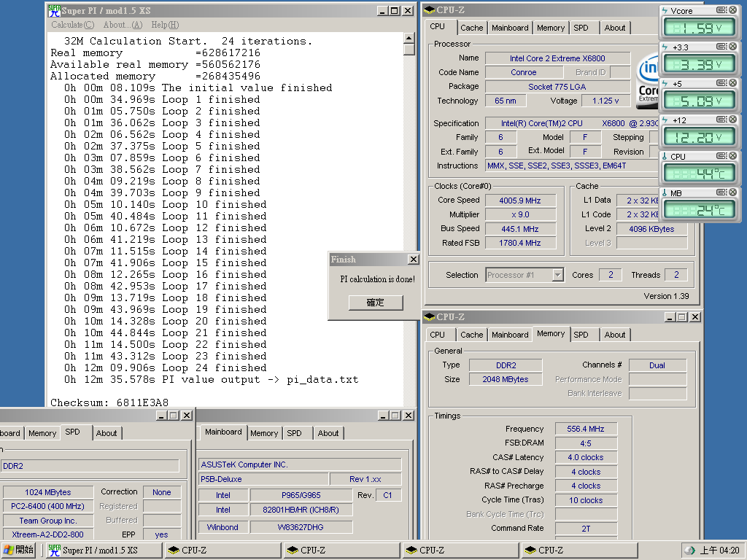Close the Finish dialog with its X
Viewport: 747px width, 560px height.
[413, 259]
